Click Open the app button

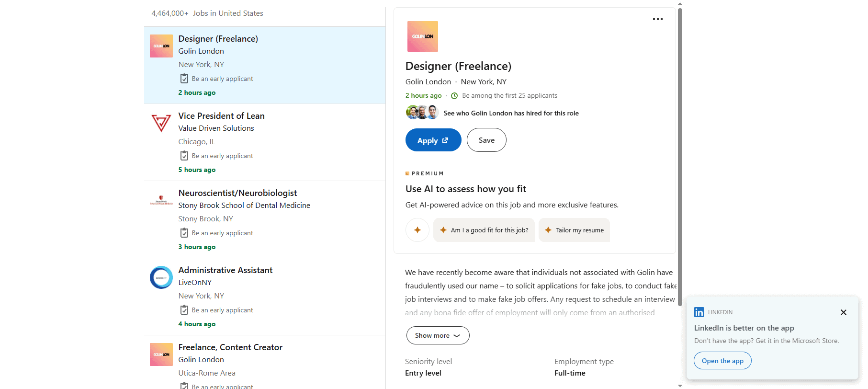(x=722, y=361)
